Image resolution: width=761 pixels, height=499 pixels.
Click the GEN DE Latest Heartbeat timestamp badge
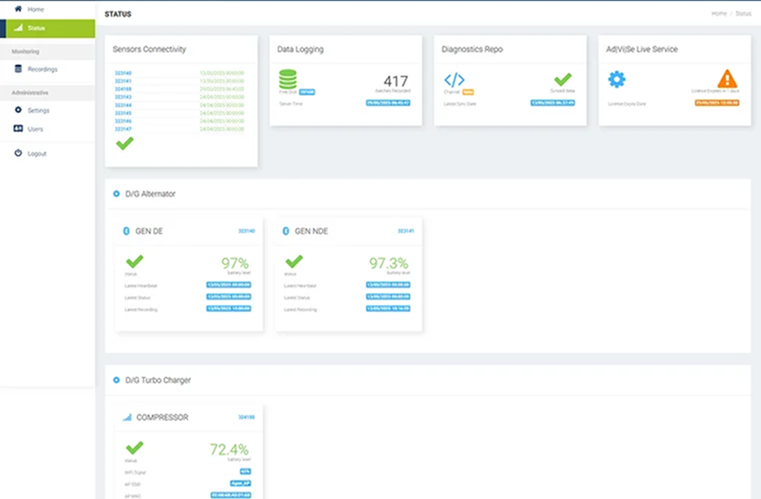click(x=229, y=284)
